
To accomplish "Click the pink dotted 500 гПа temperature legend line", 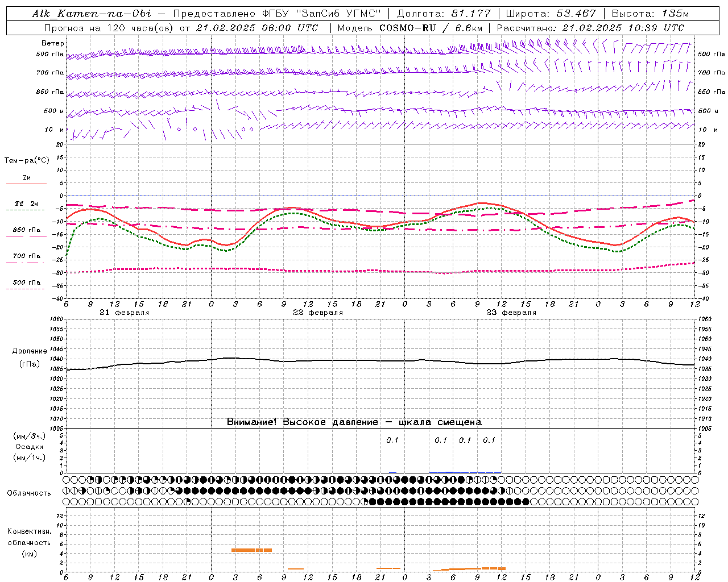I will [26, 289].
